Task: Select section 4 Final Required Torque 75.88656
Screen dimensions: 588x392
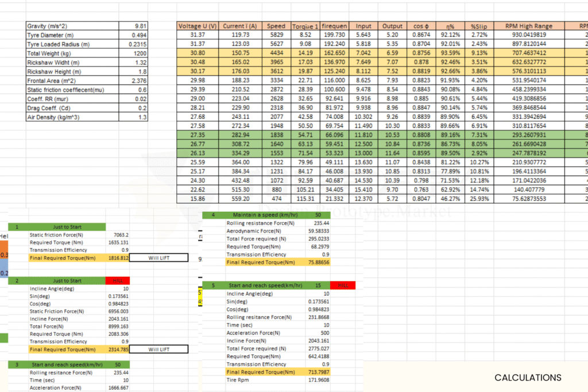Action: [318, 262]
